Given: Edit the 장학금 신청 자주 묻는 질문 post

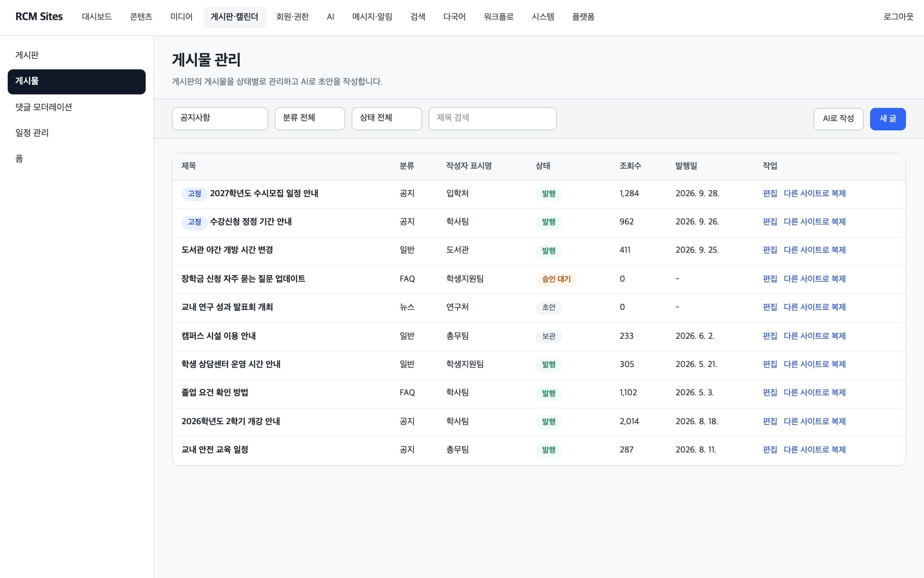Looking at the screenshot, I should pyautogui.click(x=770, y=279).
